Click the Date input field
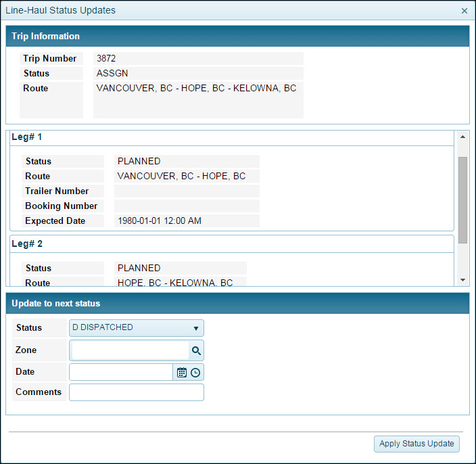 [121, 372]
